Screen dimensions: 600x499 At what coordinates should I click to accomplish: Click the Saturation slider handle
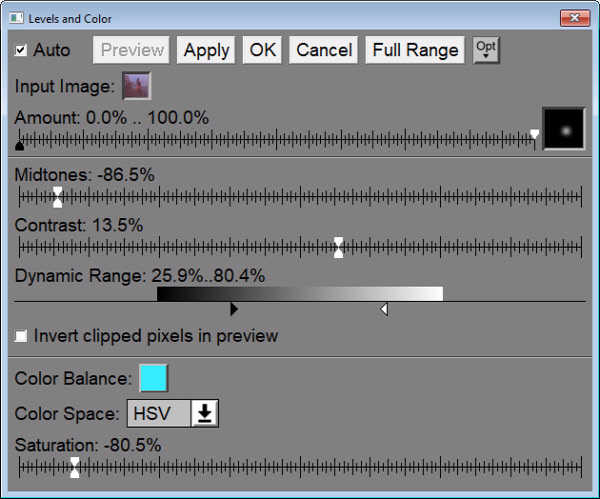74,467
